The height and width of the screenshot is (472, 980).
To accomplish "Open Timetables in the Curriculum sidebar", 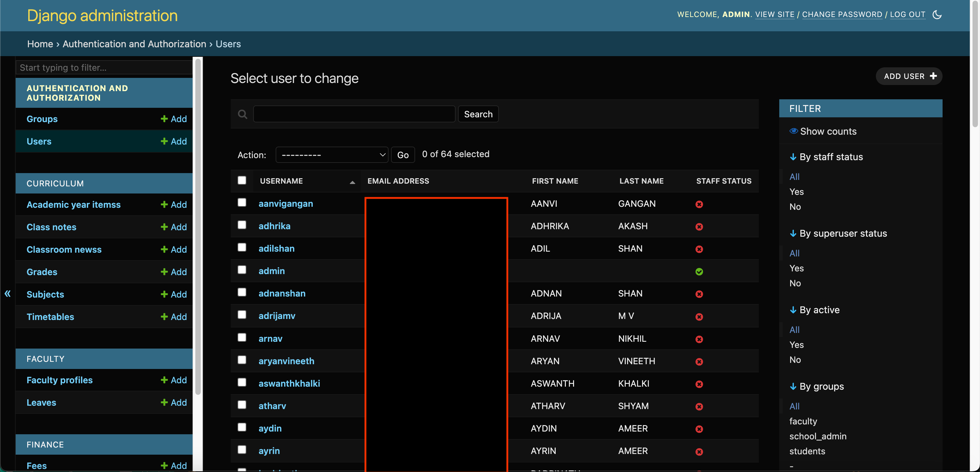I will coord(50,317).
